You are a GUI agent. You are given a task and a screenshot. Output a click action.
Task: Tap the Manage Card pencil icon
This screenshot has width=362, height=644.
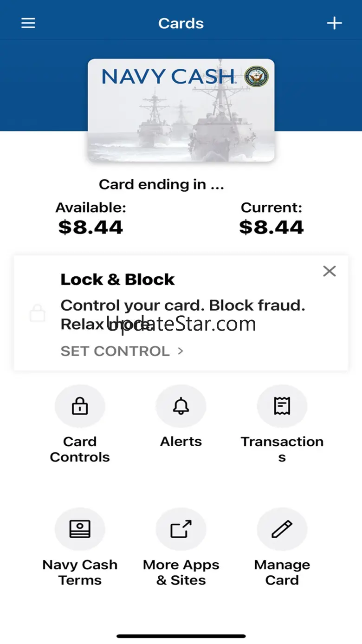282,529
